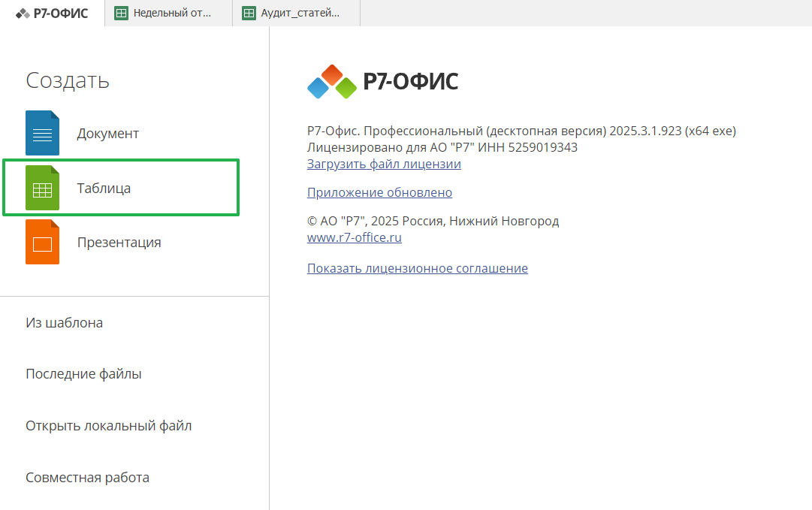
Task: Click the green Table spreadsheet icon
Action: coord(43,188)
